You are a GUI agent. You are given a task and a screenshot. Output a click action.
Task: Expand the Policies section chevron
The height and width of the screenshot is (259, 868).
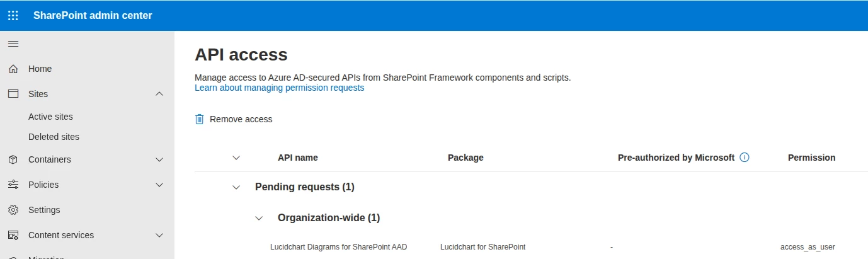(159, 185)
